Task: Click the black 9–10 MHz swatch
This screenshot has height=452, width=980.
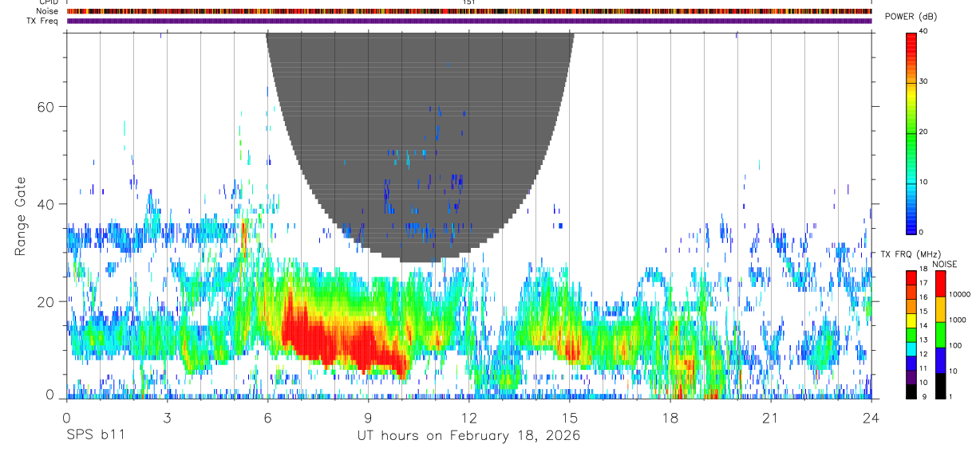Action: 911,391
